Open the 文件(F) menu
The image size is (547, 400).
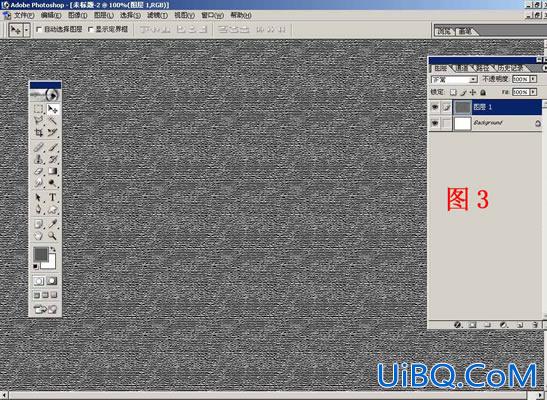coord(24,15)
